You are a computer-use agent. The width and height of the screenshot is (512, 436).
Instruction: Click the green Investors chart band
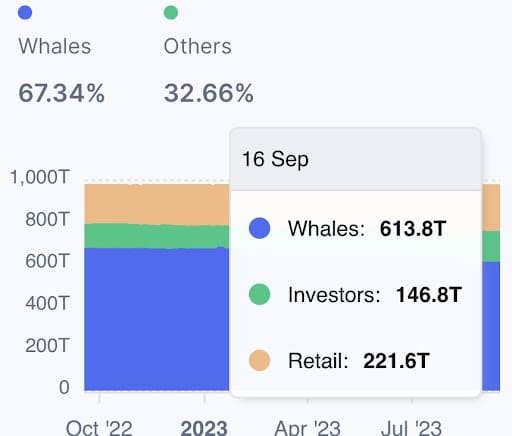[x=157, y=236]
